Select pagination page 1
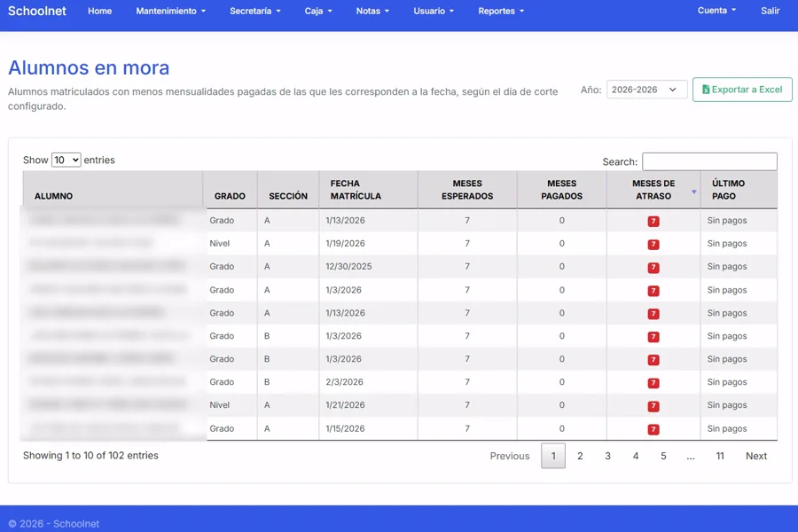Image resolution: width=798 pixels, height=532 pixels. click(x=553, y=456)
